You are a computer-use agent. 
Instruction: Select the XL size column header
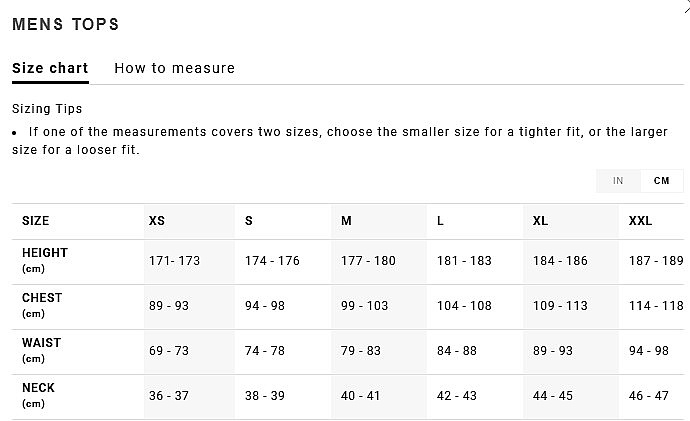[x=540, y=221]
